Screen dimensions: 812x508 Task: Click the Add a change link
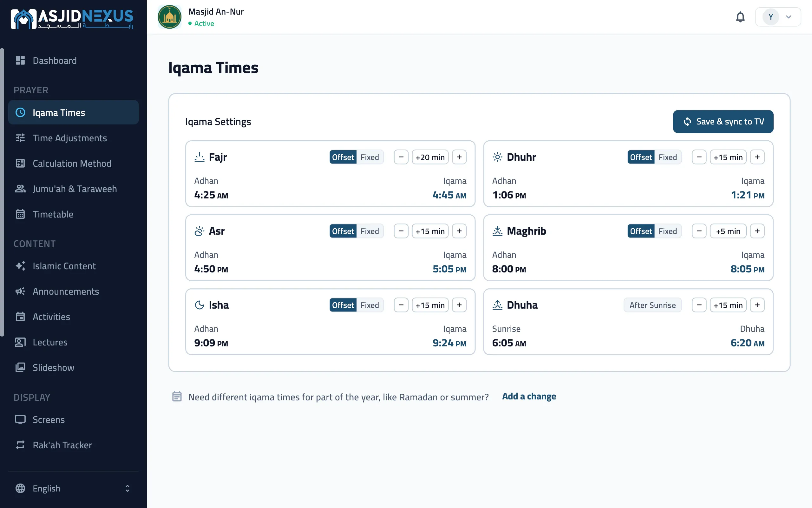coord(529,397)
